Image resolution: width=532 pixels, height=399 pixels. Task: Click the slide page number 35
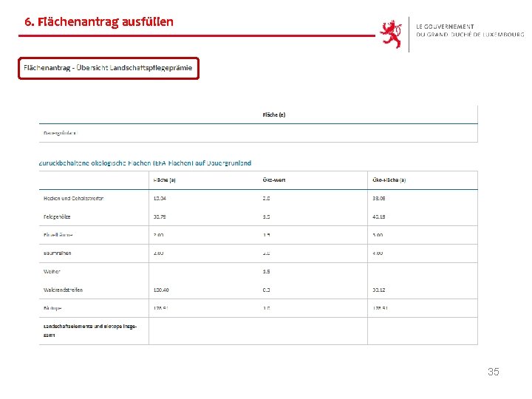[x=494, y=372]
